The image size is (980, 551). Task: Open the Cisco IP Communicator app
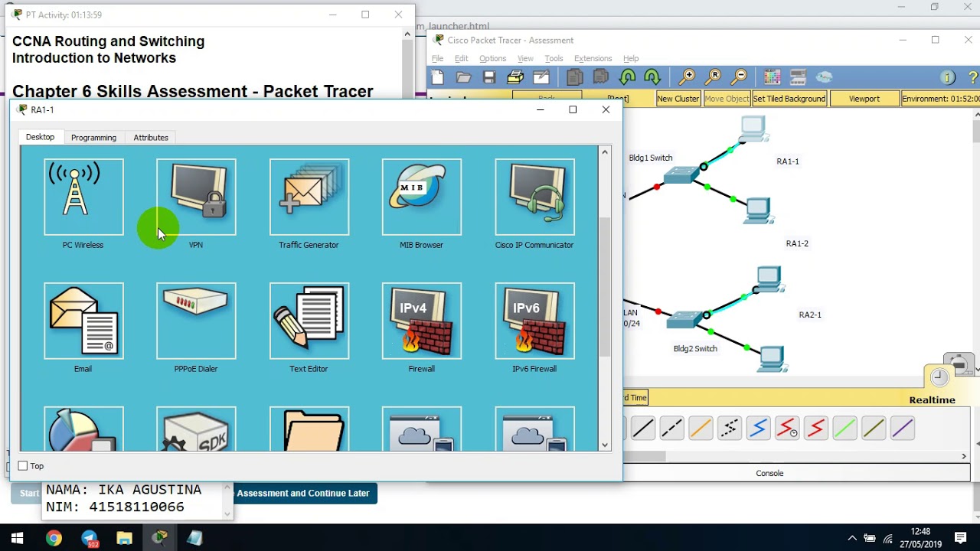[x=534, y=197]
